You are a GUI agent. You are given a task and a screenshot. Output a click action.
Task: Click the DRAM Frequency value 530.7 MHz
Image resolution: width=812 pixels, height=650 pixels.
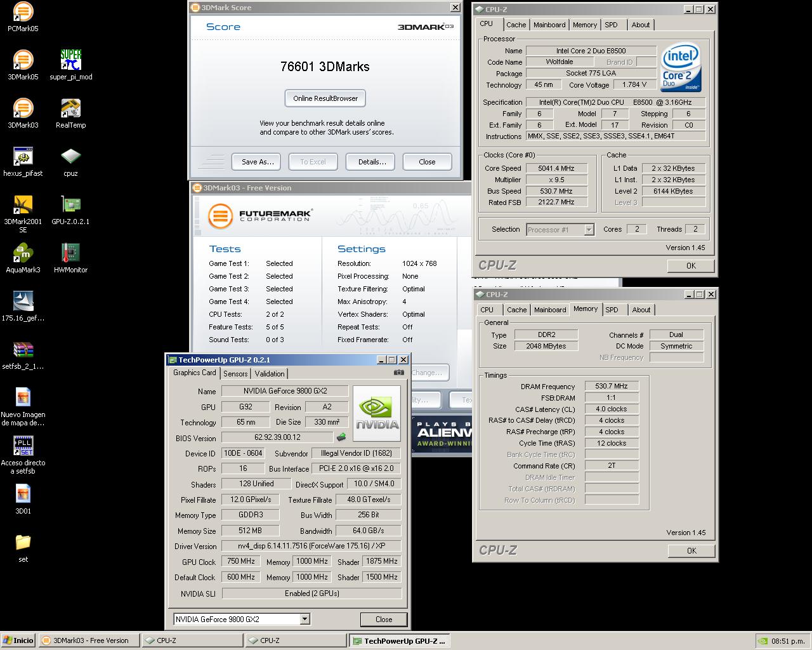pos(611,386)
